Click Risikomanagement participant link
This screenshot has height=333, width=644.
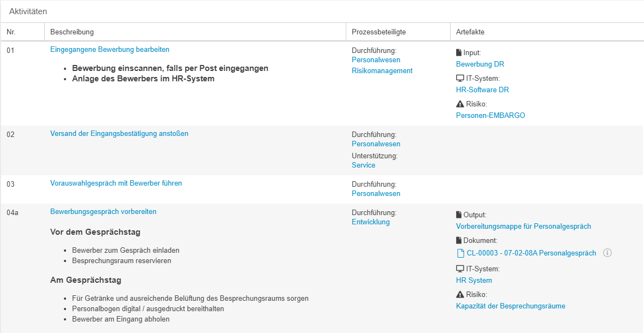point(382,71)
